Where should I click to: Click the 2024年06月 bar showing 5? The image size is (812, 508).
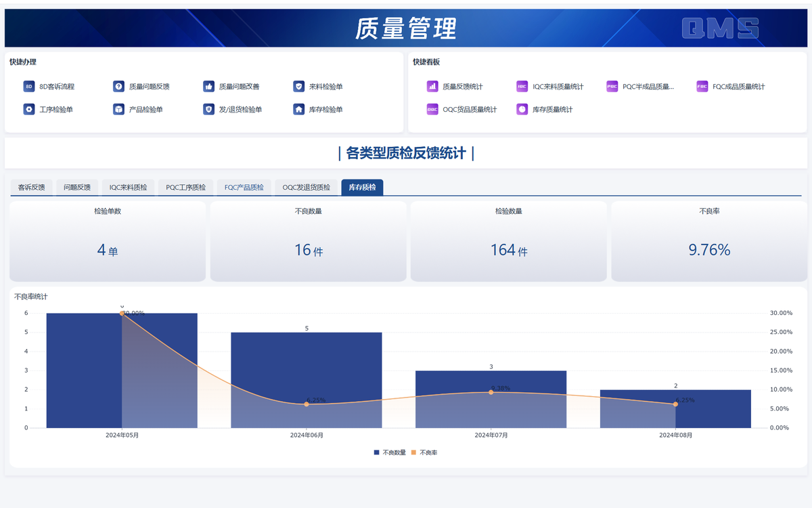pyautogui.click(x=307, y=380)
